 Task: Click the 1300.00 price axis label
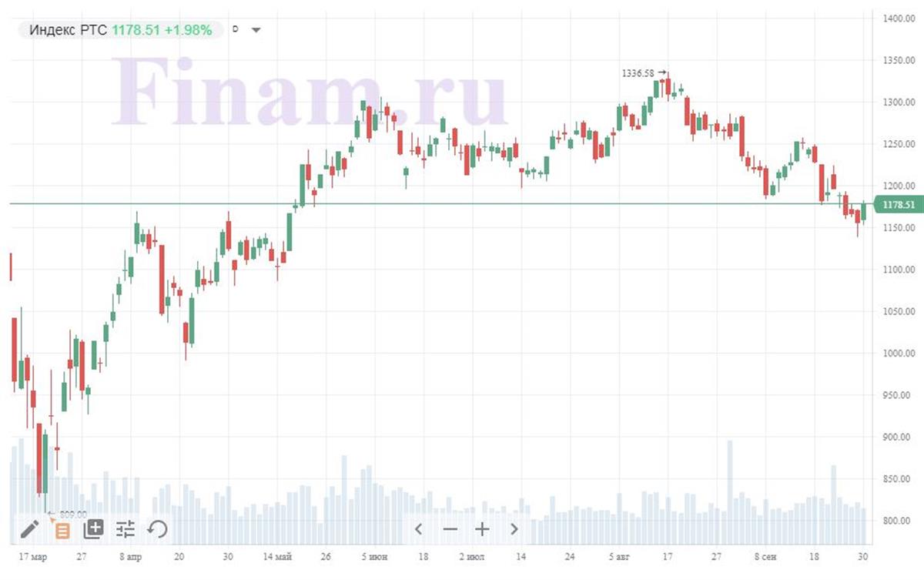pyautogui.click(x=898, y=102)
